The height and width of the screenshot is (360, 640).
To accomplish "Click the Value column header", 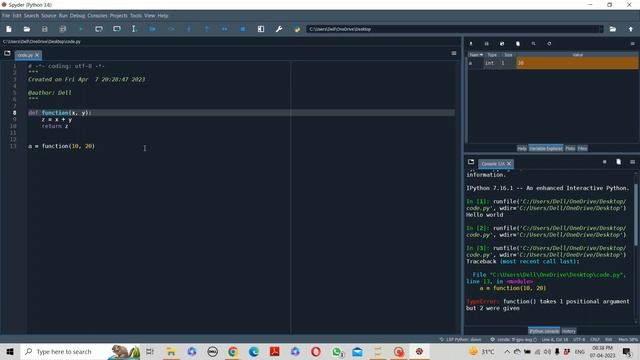I will coord(577,55).
